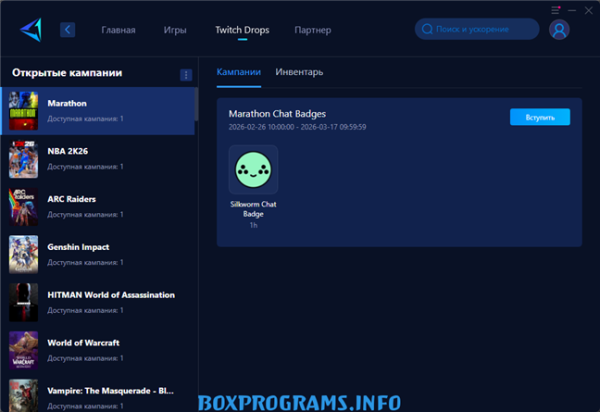Open the three-dot options in Открытые кампании

coord(186,75)
